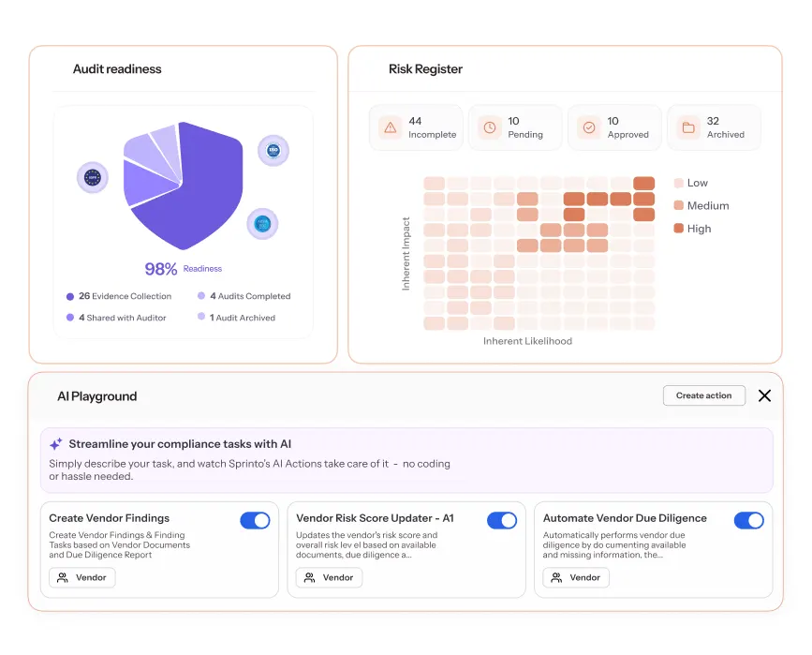Click the GDPR badge beside the shield
This screenshot has height=655, width=812.
(93, 178)
